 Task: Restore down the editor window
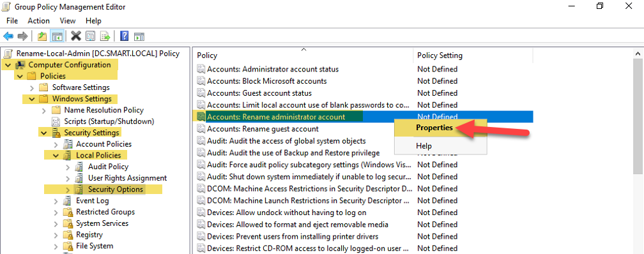601,6
